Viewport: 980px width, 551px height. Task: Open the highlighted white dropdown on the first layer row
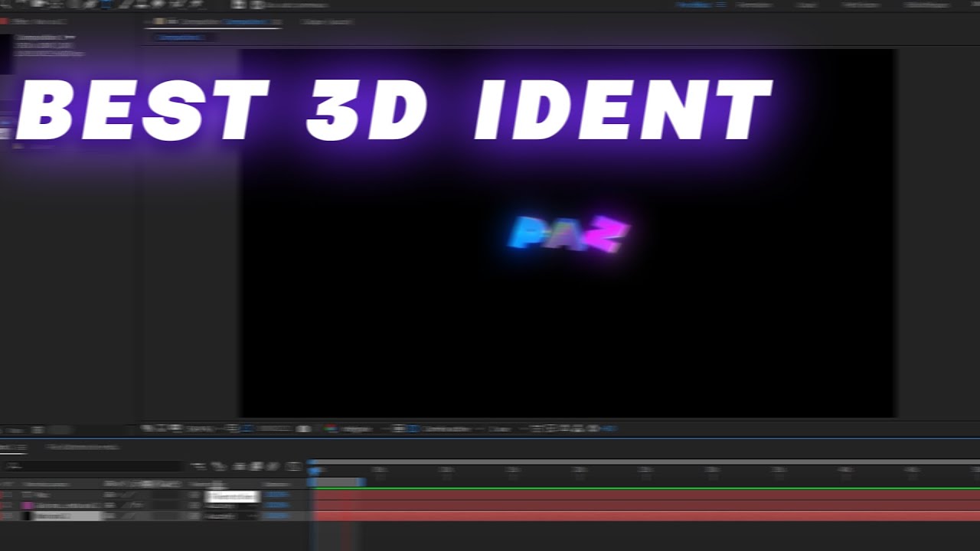[x=233, y=497]
